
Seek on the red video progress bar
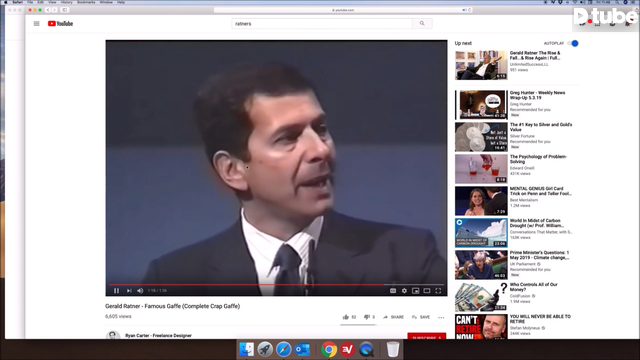click(x=276, y=284)
